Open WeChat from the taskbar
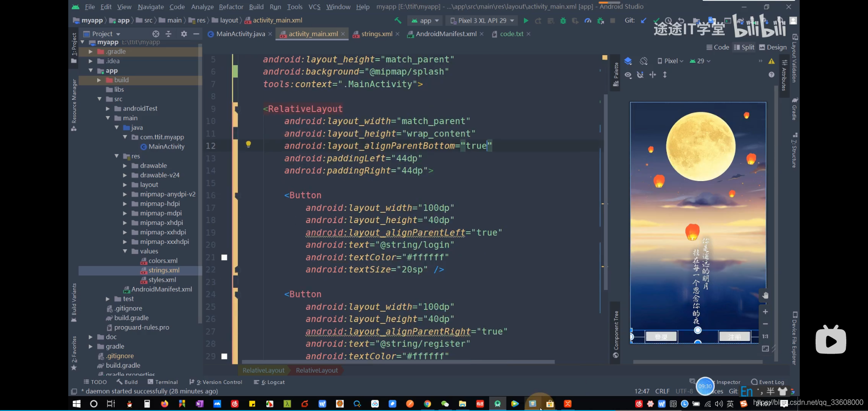The image size is (868, 411). pyautogui.click(x=445, y=404)
